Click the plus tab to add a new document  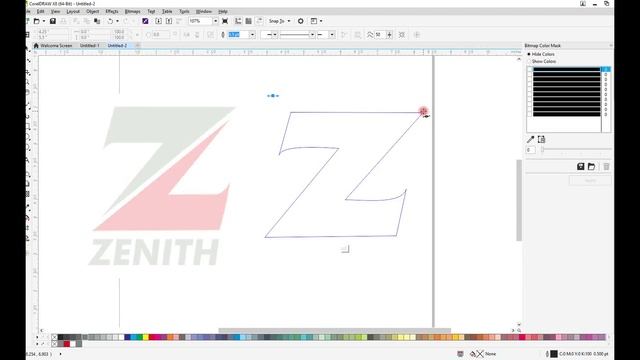tap(138, 46)
